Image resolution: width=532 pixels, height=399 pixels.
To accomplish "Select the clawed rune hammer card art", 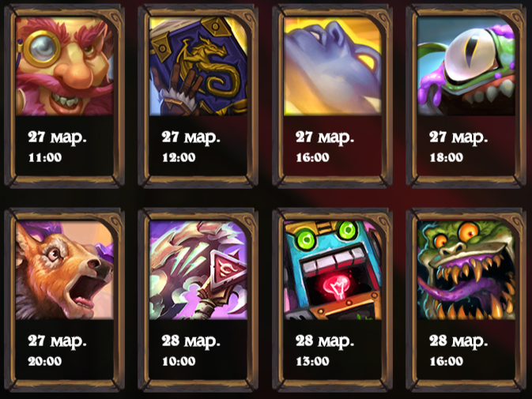I will [198, 270].
